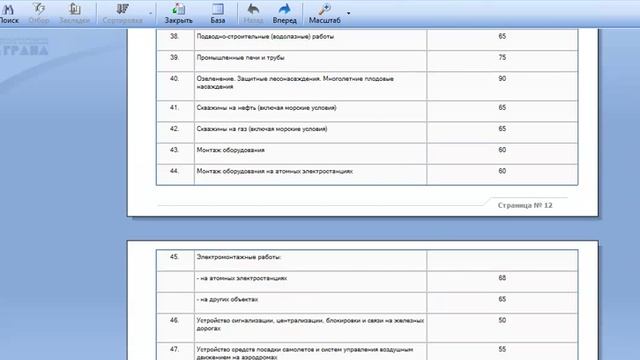
Task: Click the Закрыть toolbar icon
Action: click(x=178, y=13)
